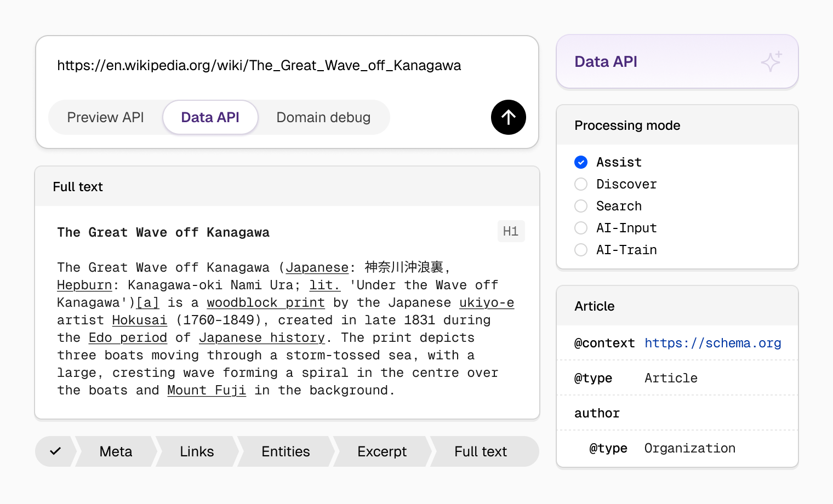Open the Full text step
Screen dimensions: 833x504
pos(481,451)
